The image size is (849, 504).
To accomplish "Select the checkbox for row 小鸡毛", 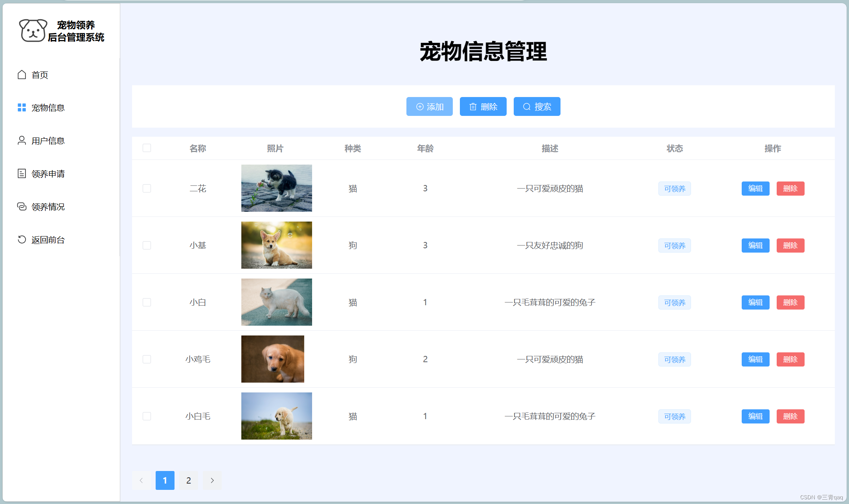I will (x=147, y=359).
